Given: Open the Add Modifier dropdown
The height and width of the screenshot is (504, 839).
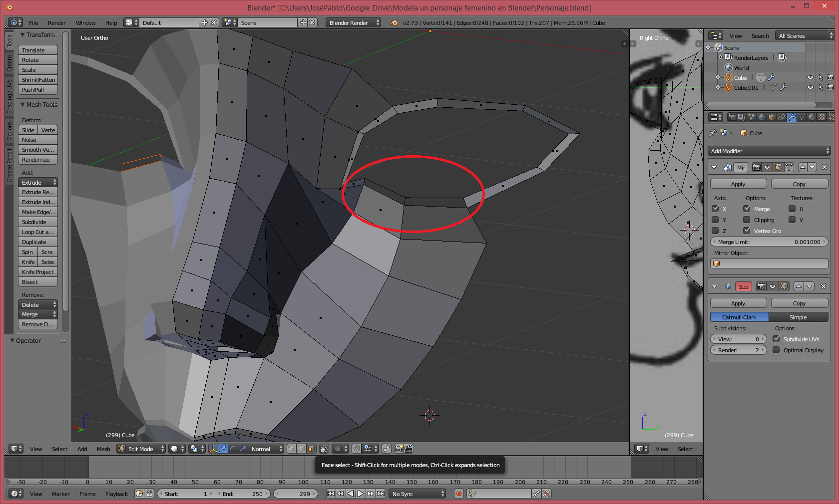Looking at the screenshot, I should (769, 151).
